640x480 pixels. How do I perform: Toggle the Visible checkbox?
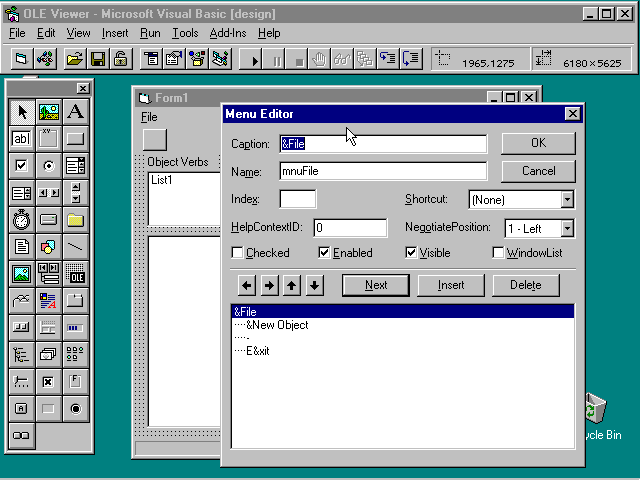pos(411,253)
